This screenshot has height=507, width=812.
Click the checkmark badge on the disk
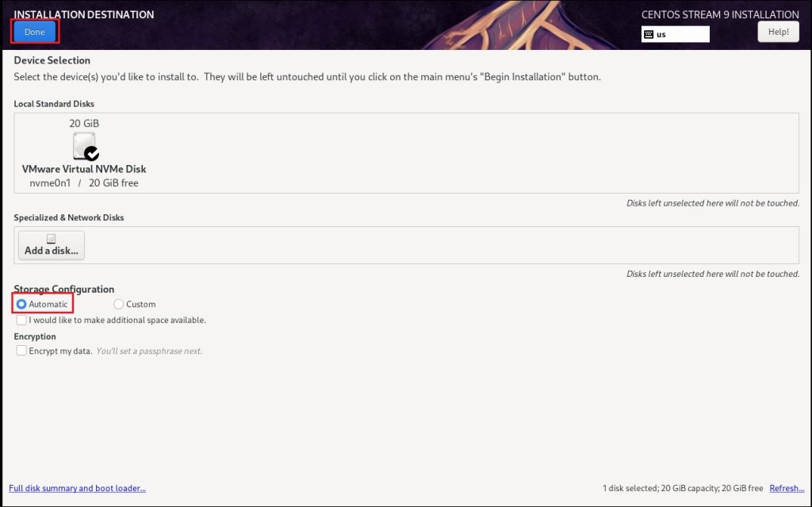click(x=92, y=153)
